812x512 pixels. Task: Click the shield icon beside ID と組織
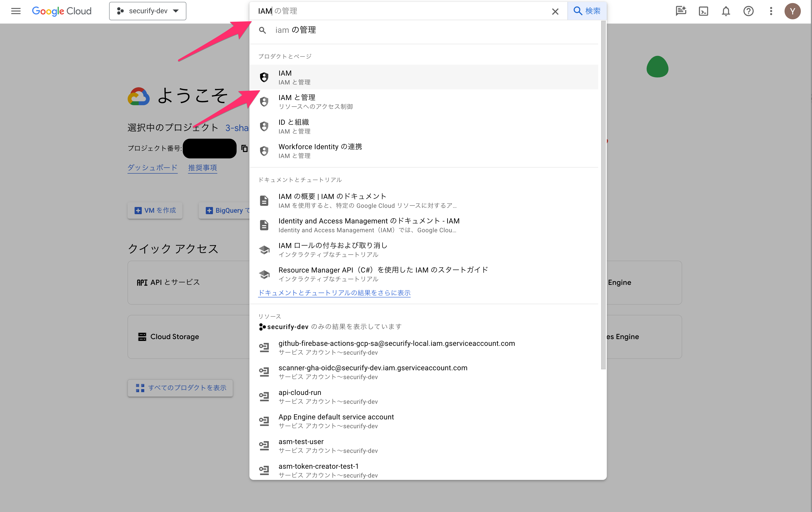264,126
